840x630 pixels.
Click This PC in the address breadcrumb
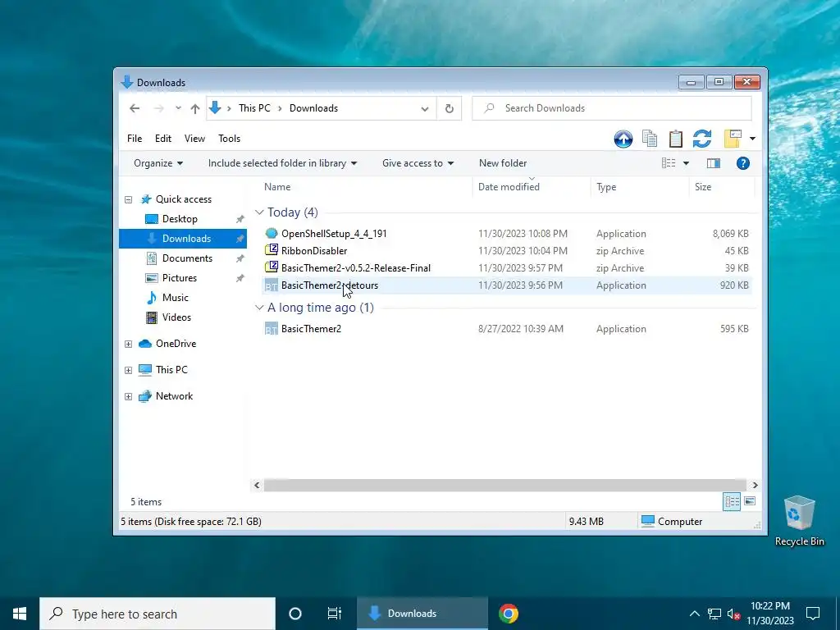pos(254,108)
